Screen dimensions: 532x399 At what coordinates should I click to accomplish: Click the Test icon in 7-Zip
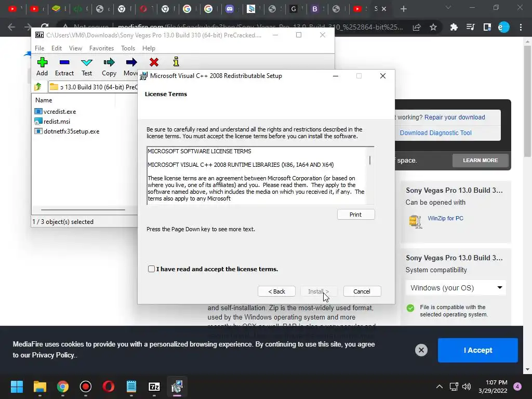pos(87,62)
